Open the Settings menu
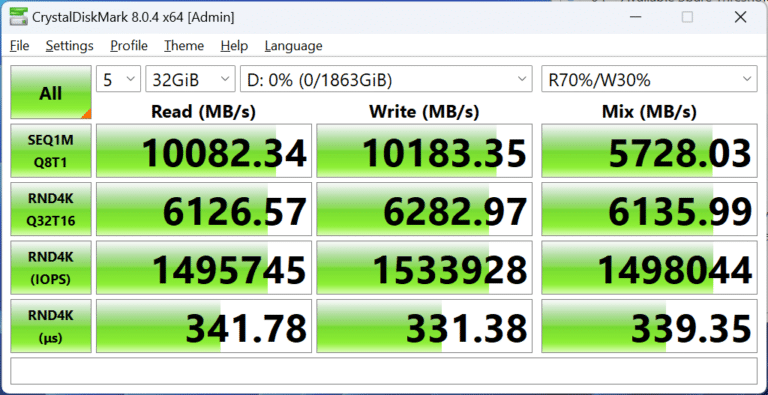The image size is (768, 395). click(70, 46)
